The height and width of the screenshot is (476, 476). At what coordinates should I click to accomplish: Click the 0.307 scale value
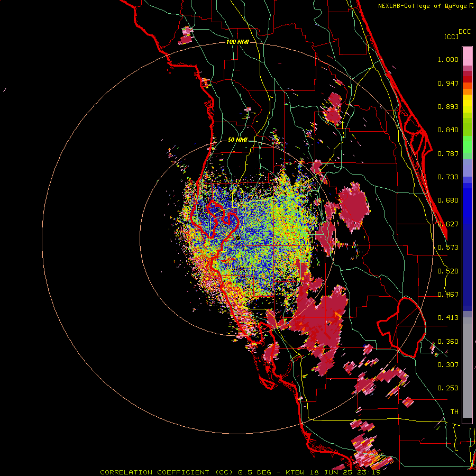click(448, 364)
